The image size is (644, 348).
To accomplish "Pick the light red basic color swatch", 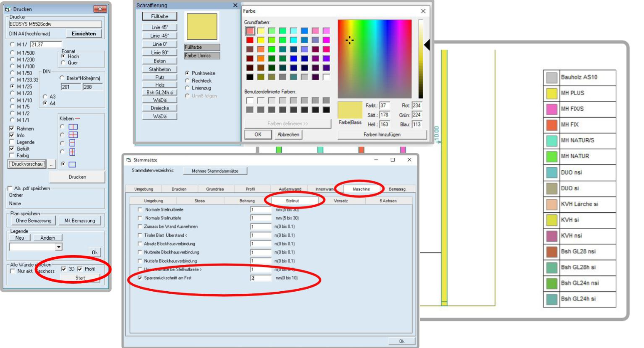I will pyautogui.click(x=250, y=31).
